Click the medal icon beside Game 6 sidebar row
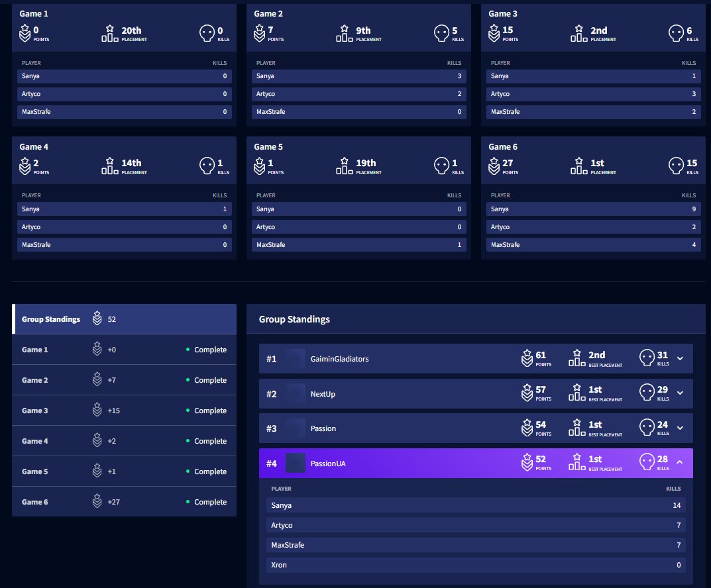Image resolution: width=711 pixels, height=588 pixels. (97, 501)
